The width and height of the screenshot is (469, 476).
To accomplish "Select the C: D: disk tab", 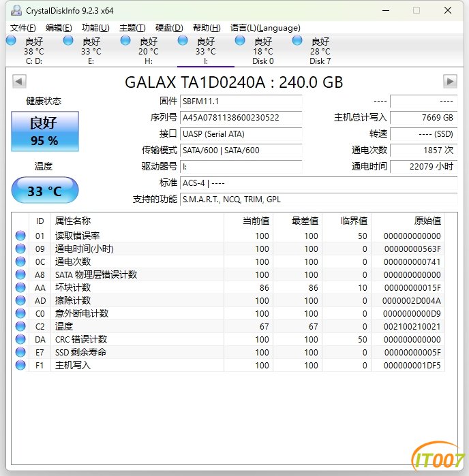I will tap(34, 51).
